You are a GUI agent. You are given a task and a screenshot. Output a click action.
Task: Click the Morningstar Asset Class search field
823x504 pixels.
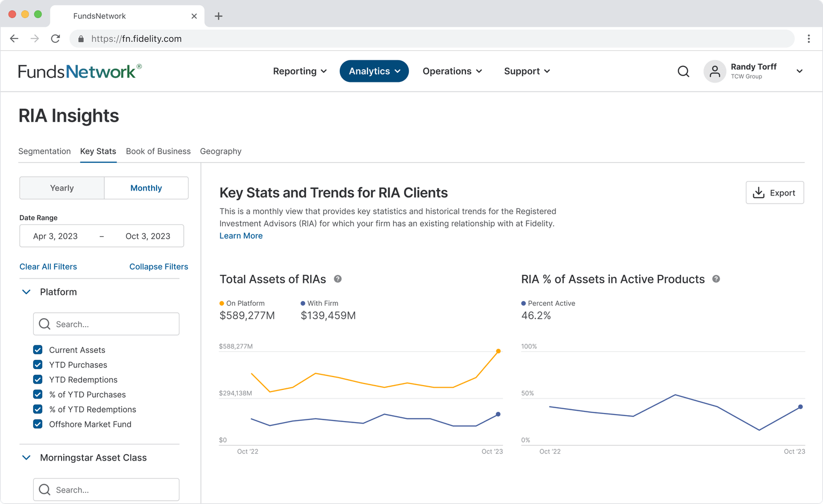coord(106,490)
